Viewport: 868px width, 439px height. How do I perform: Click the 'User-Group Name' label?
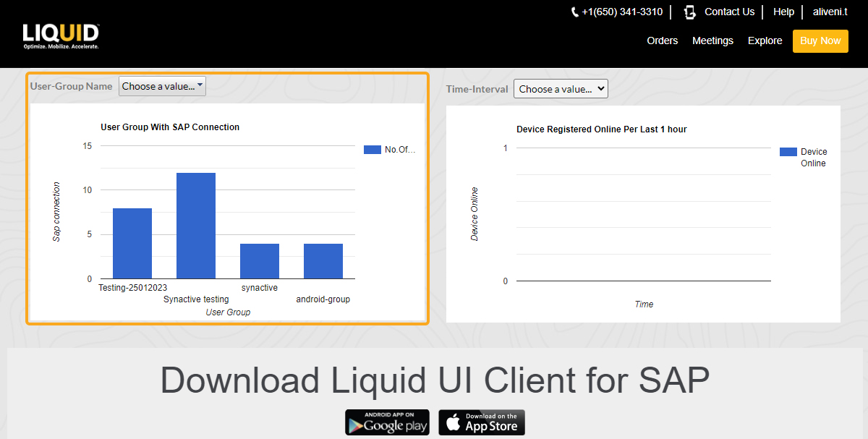(72, 86)
